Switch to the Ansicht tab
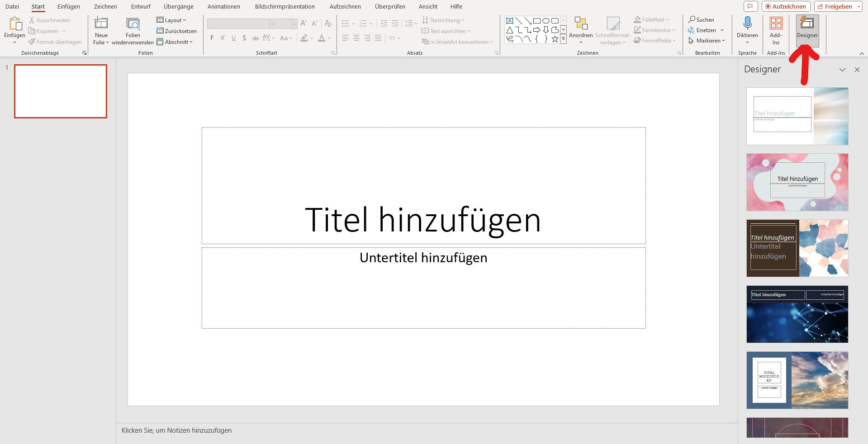Image resolution: width=868 pixels, height=444 pixels. pyautogui.click(x=428, y=7)
